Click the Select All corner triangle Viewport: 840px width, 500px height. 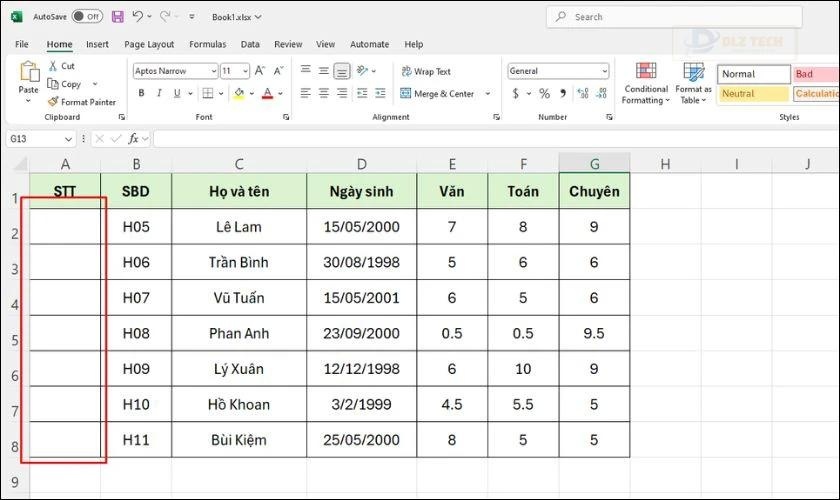click(x=19, y=163)
